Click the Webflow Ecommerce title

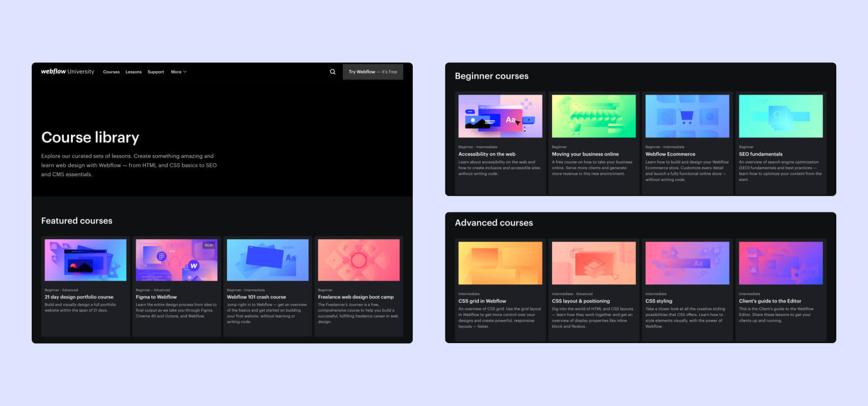click(670, 154)
